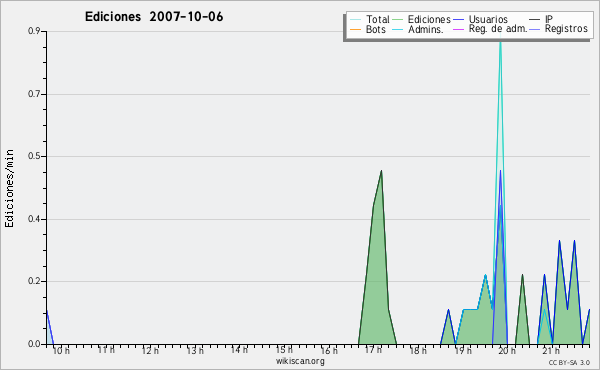Click the 20 h axis label

click(x=507, y=350)
